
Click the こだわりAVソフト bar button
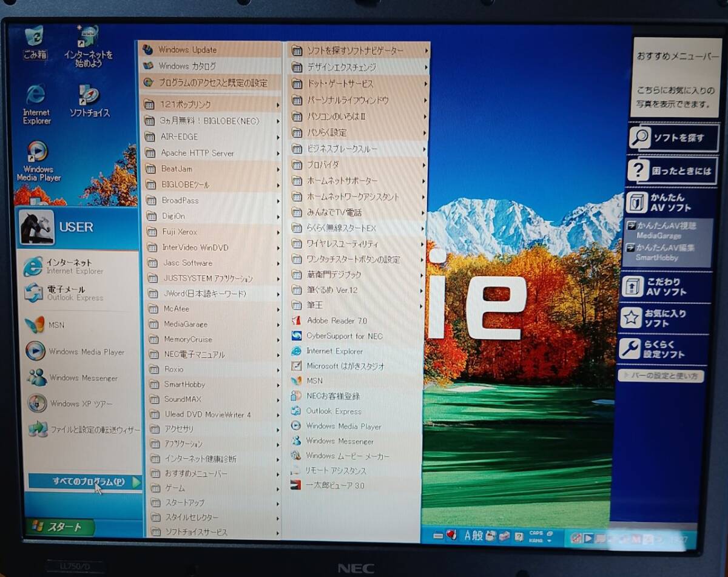[x=664, y=286]
